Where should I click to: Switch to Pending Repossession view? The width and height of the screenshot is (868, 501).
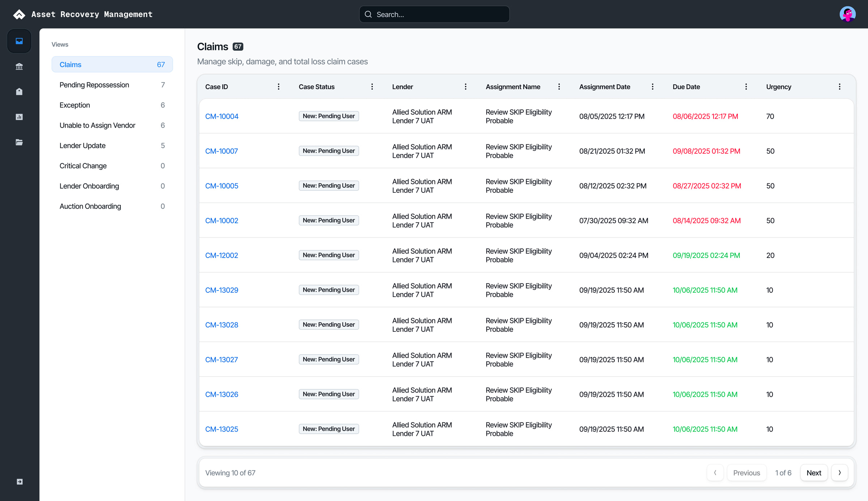[x=112, y=85]
